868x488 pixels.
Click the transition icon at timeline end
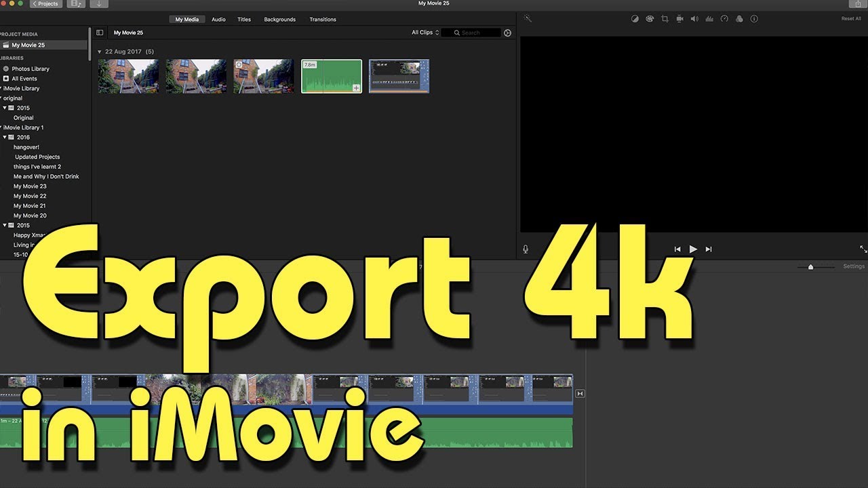[580, 394]
